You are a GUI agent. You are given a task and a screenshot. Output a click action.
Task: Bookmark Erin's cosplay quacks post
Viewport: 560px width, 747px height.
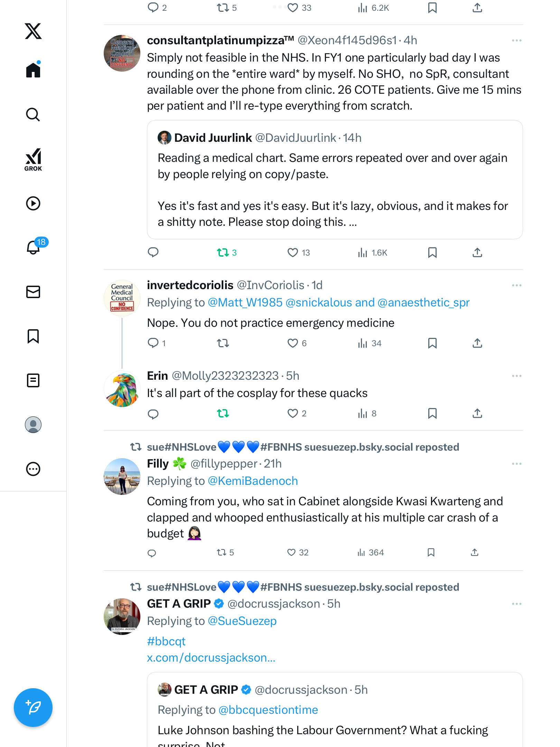point(432,414)
